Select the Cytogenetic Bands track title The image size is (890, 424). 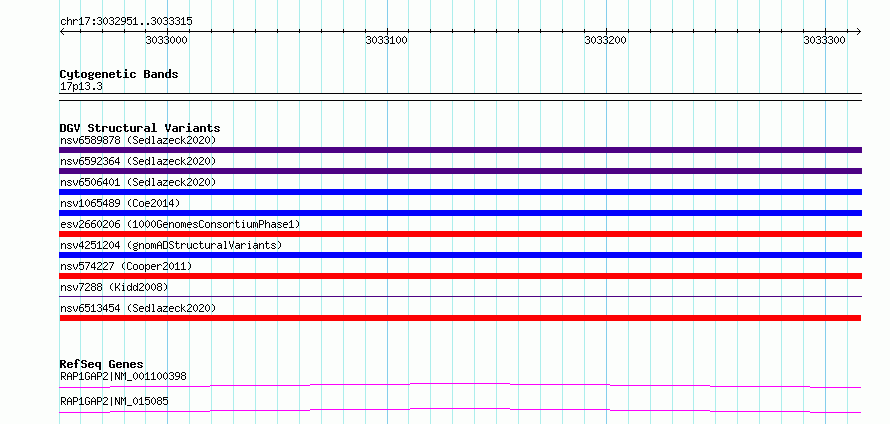pos(119,74)
